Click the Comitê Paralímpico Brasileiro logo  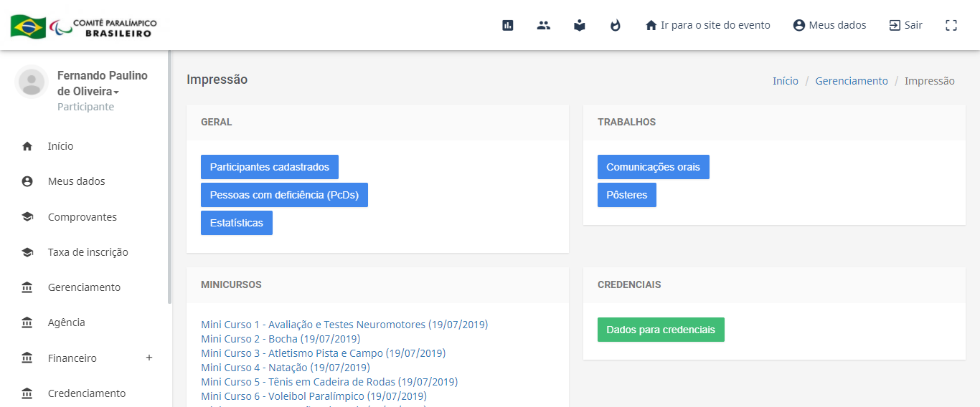[84, 27]
